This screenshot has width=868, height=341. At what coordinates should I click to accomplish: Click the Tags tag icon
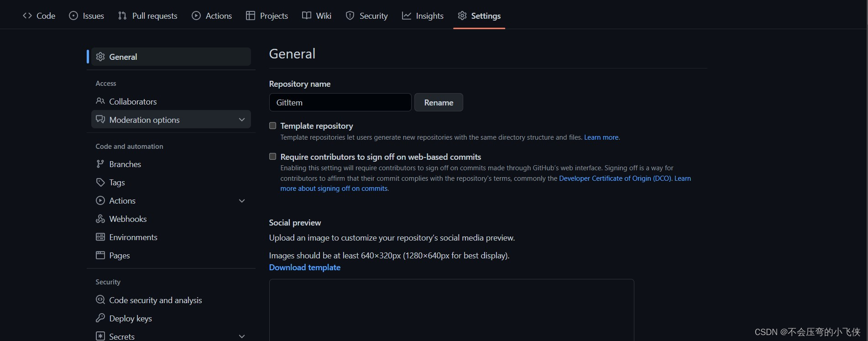tap(100, 182)
